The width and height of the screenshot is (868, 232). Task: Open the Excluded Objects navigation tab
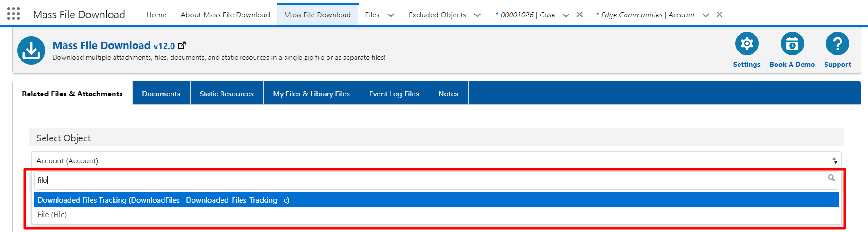pos(437,14)
